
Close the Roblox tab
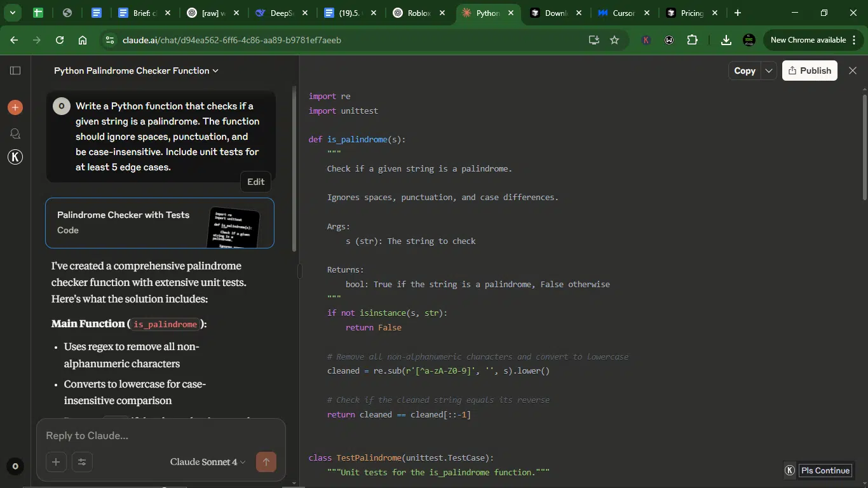[441, 13]
